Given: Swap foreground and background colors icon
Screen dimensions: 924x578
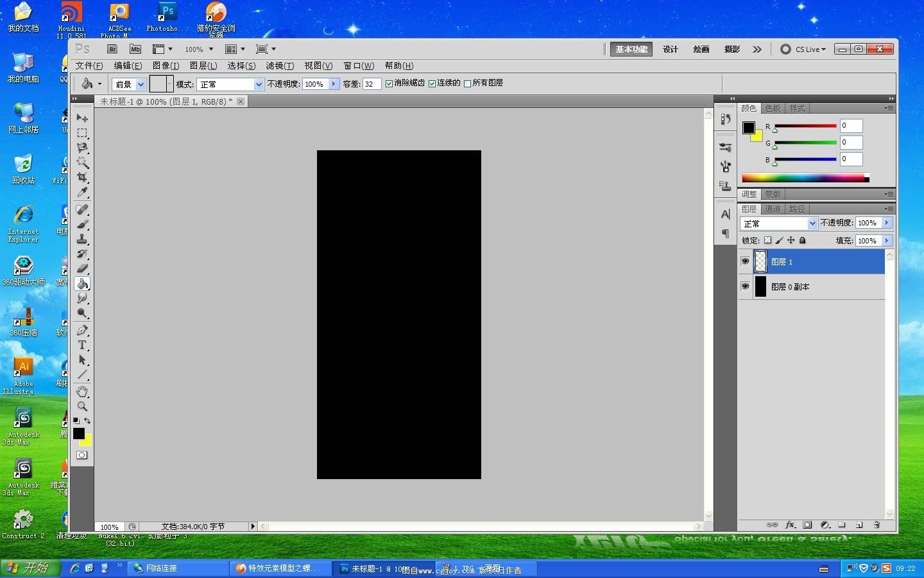Looking at the screenshot, I should (87, 421).
